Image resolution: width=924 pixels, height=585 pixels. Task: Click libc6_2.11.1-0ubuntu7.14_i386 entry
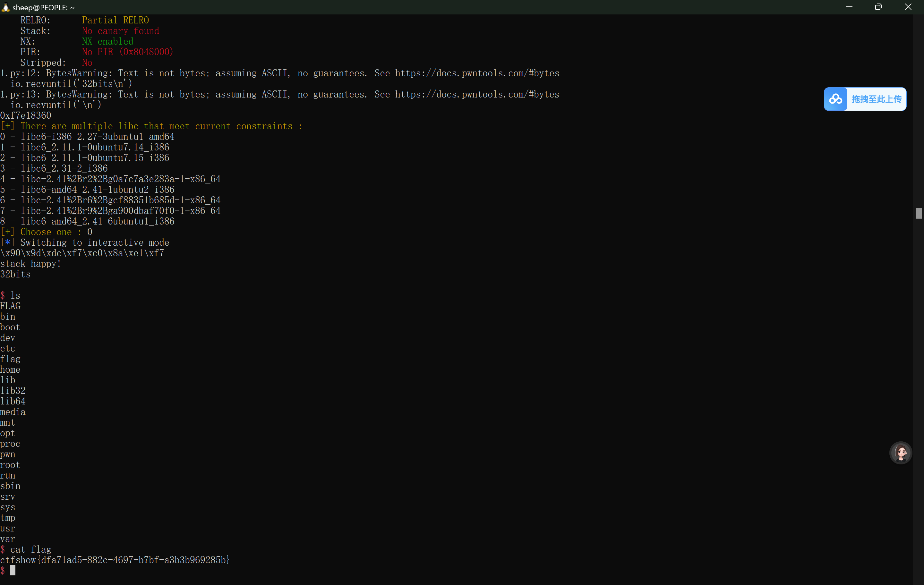pos(95,147)
